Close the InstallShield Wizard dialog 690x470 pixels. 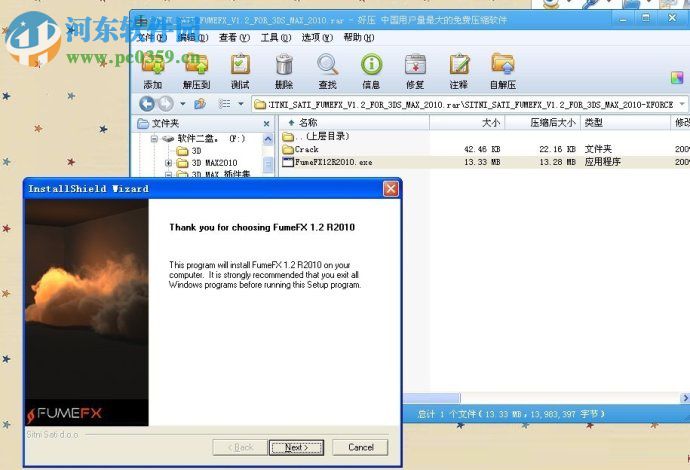(x=391, y=189)
